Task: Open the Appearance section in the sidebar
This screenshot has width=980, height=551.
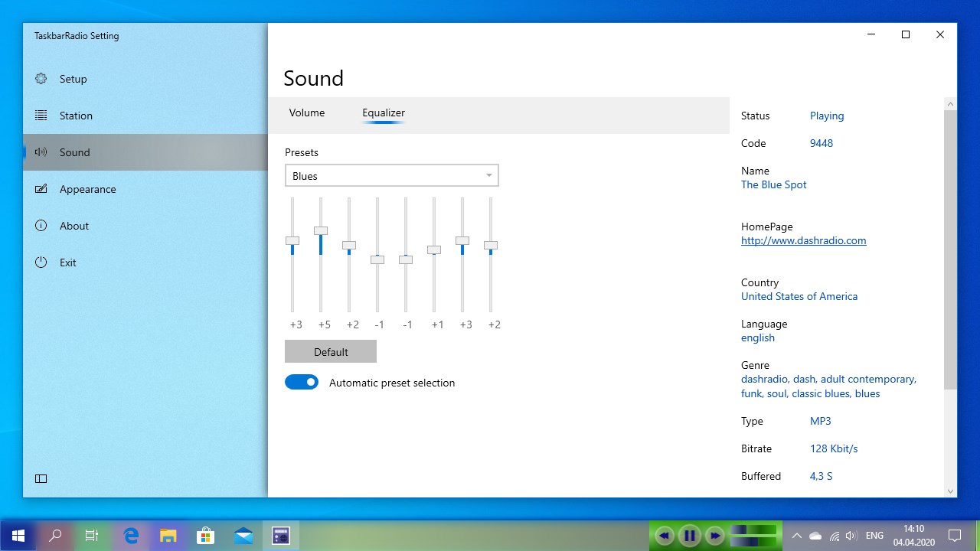Action: tap(145, 189)
